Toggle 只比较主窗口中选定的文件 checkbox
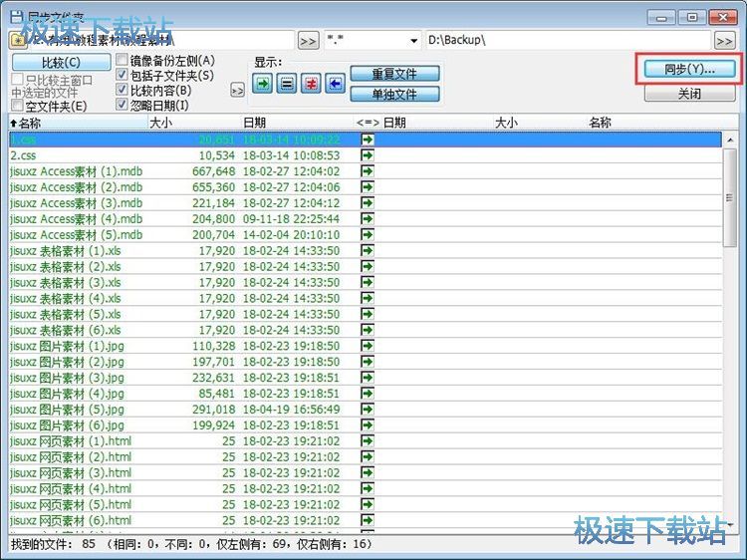Viewport: 747px width, 560px height. (x=18, y=79)
